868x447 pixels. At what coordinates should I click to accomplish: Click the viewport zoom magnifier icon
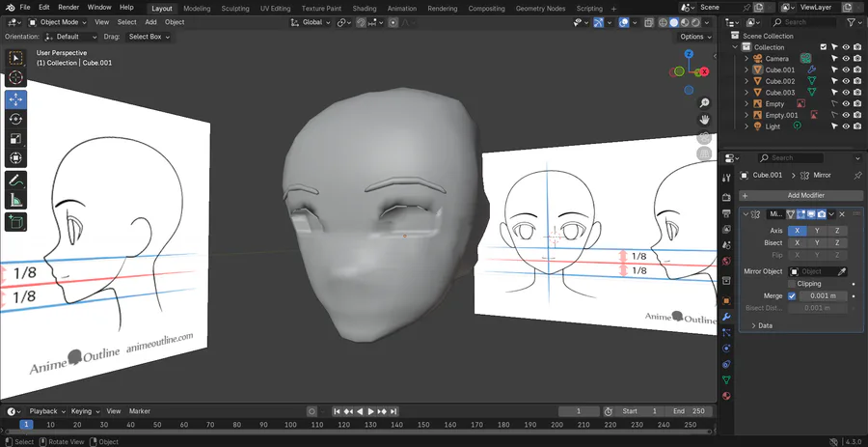pyautogui.click(x=704, y=103)
